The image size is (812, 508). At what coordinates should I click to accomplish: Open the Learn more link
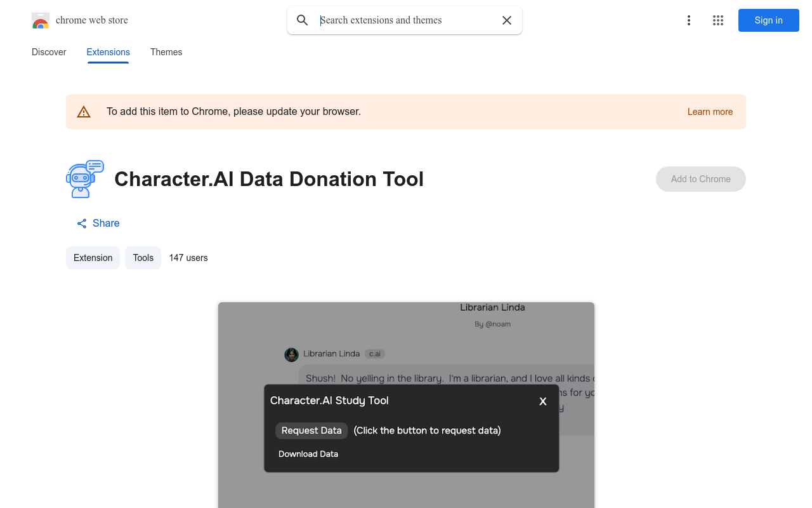pos(710,112)
